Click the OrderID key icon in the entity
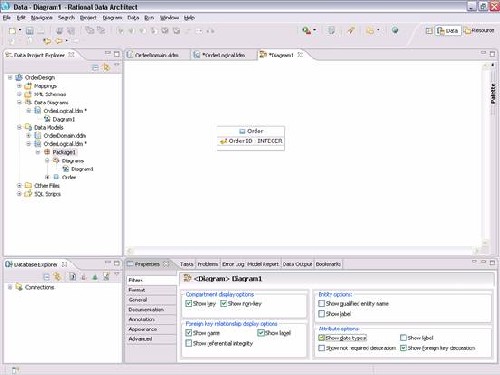 223,141
